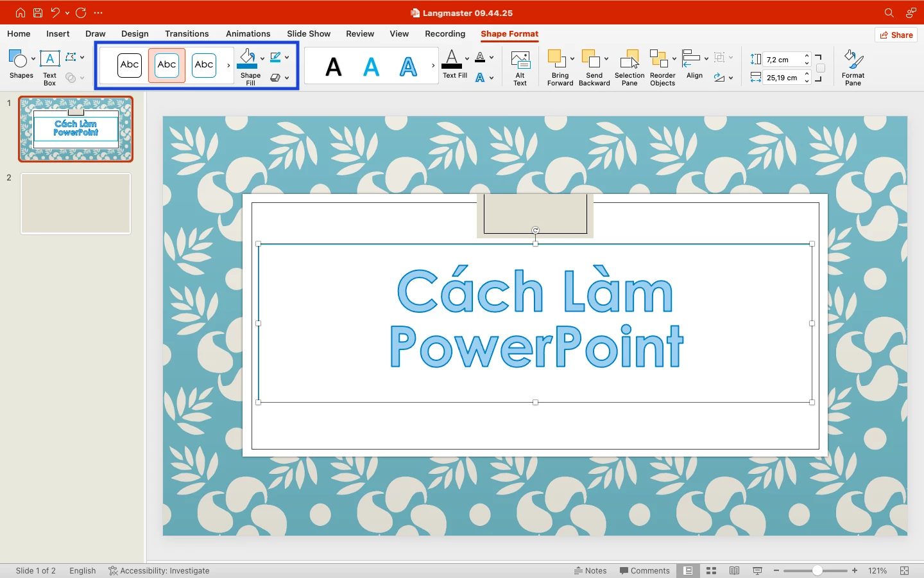The height and width of the screenshot is (578, 924).
Task: Switch to the Recording tab
Action: pos(445,33)
